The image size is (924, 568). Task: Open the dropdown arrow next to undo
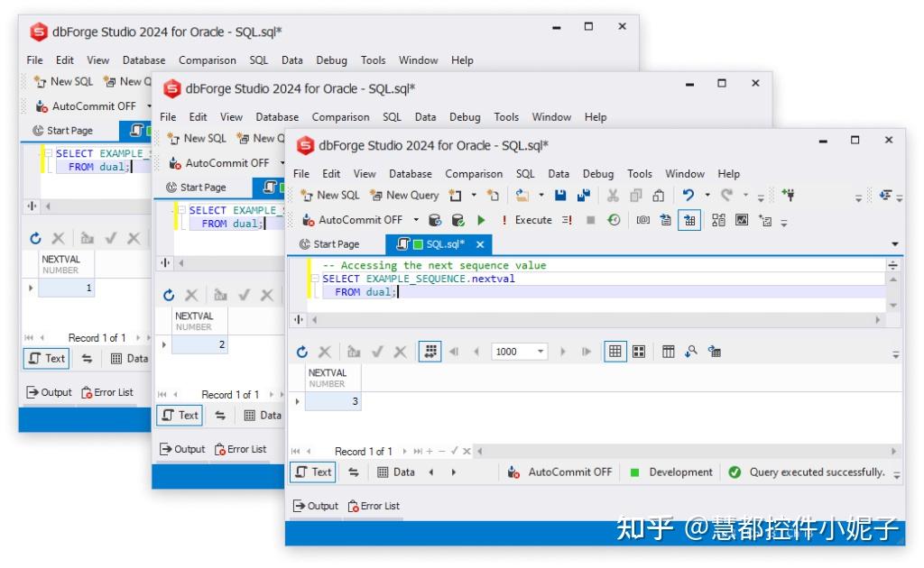[x=707, y=196]
